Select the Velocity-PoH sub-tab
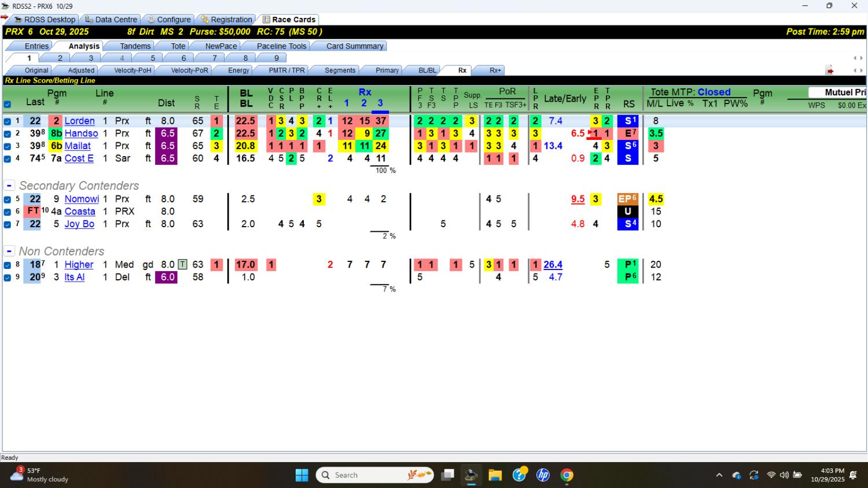The height and width of the screenshot is (488, 868). pos(133,71)
